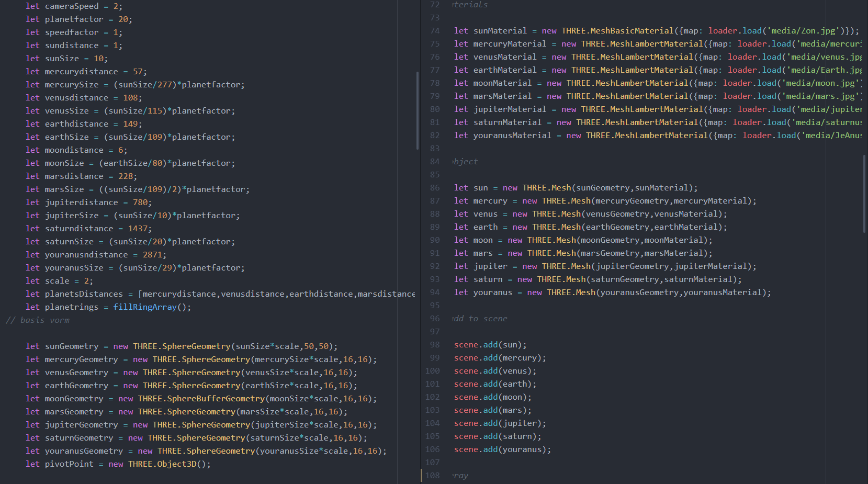Click the scene.add(sun); statement
The image size is (868, 484).
490,345
